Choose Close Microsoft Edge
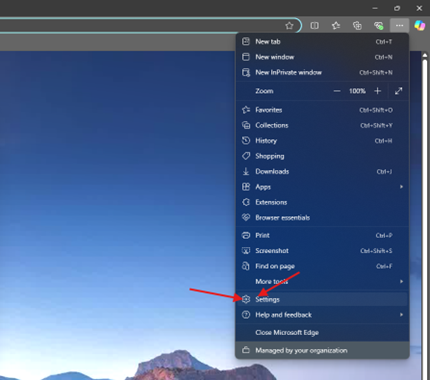Image resolution: width=430 pixels, height=380 pixels. pyautogui.click(x=322, y=332)
